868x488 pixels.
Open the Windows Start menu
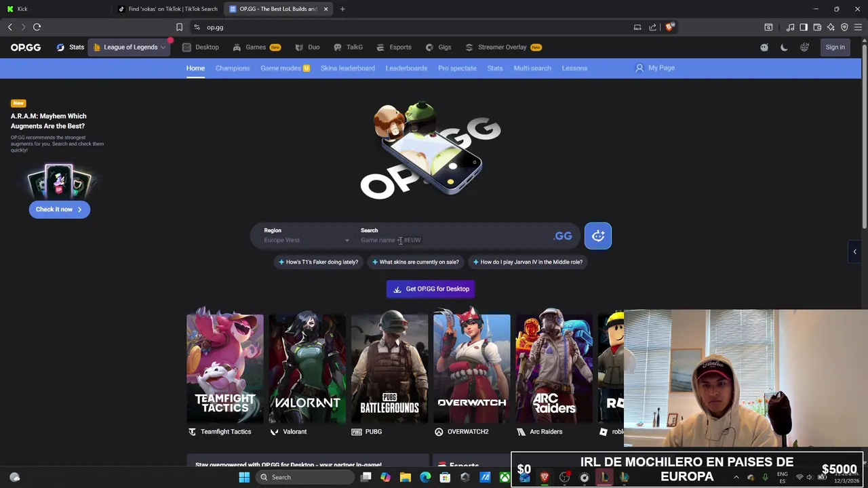pyautogui.click(x=244, y=477)
